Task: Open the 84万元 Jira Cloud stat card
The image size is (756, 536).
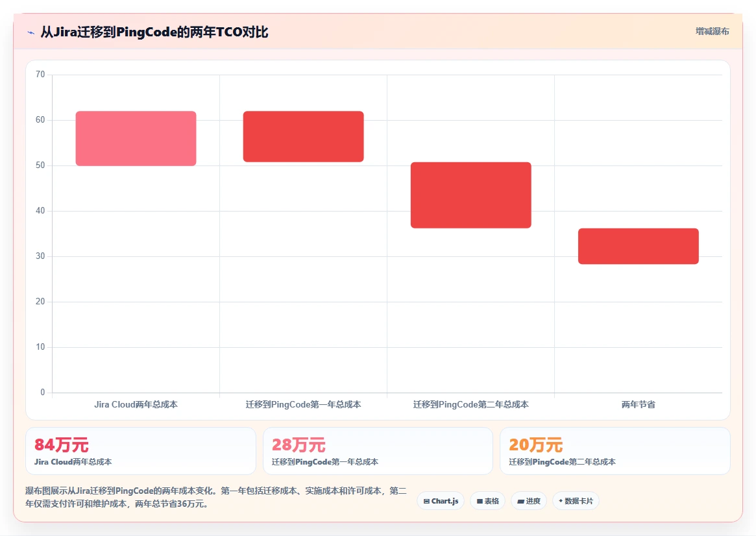Action: 140,451
